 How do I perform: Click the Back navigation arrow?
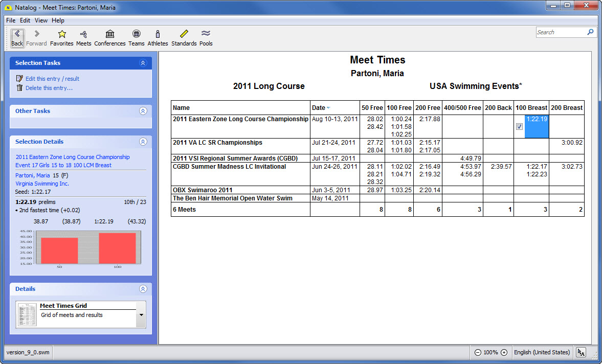pyautogui.click(x=17, y=37)
